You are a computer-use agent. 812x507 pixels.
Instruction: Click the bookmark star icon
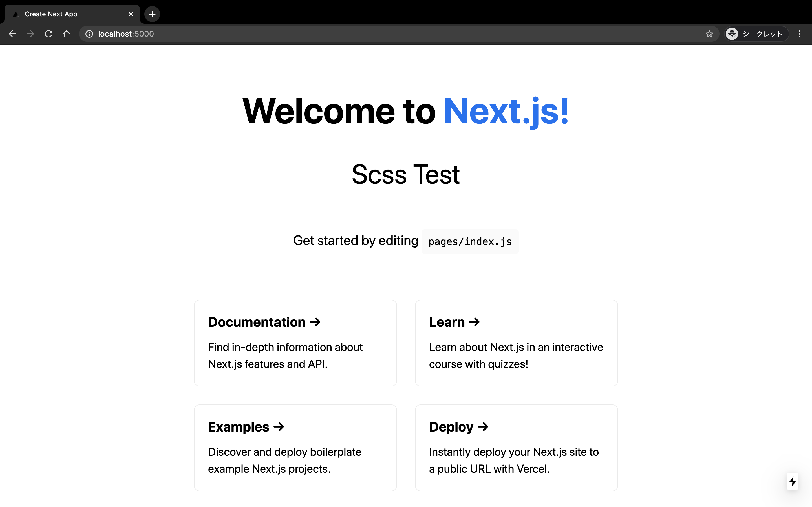click(x=709, y=34)
